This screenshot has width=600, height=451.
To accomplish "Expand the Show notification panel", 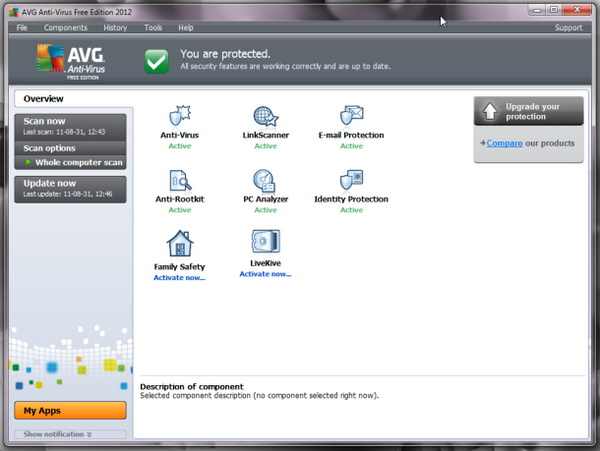I will (70, 434).
